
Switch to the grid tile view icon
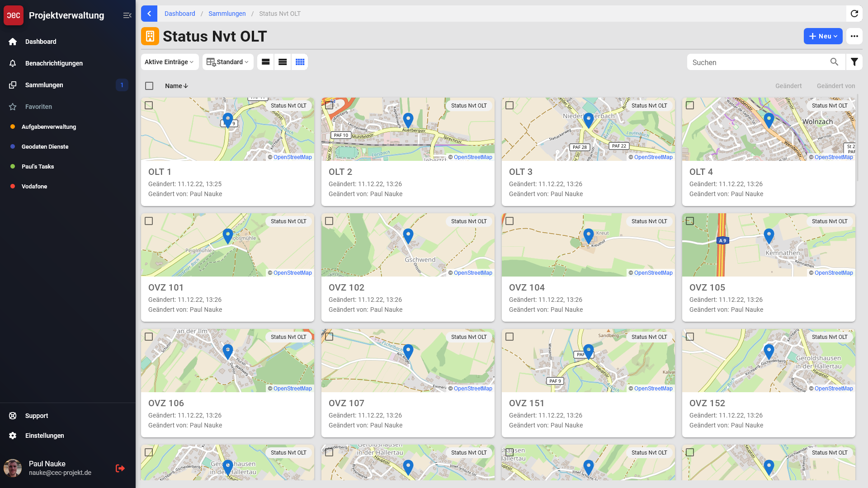click(300, 62)
